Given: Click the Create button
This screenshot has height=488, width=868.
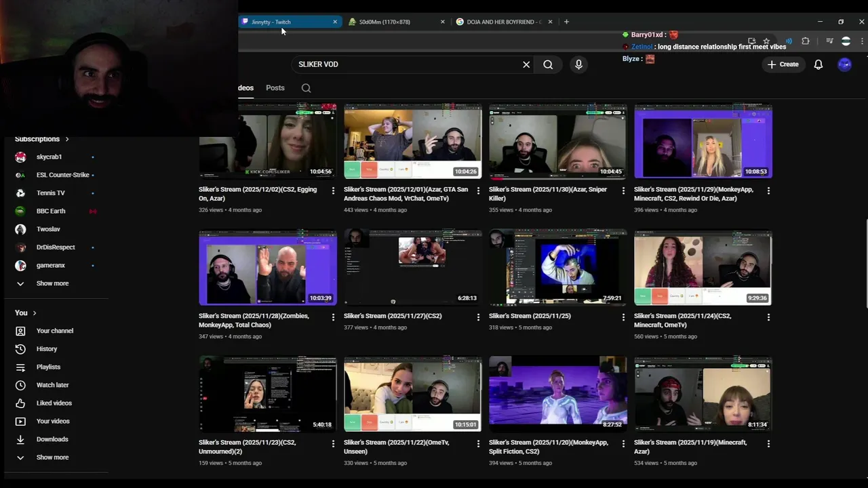Looking at the screenshot, I should [x=783, y=64].
